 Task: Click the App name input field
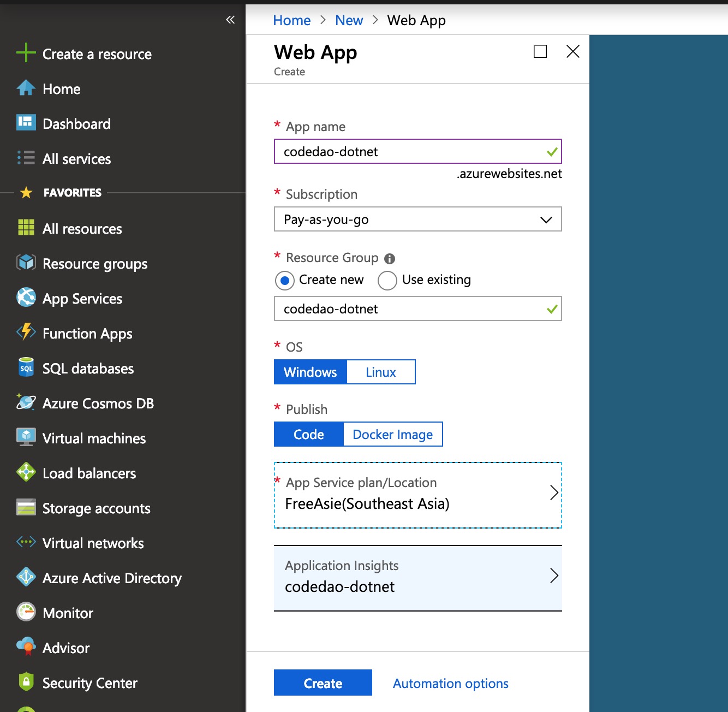tap(409, 152)
